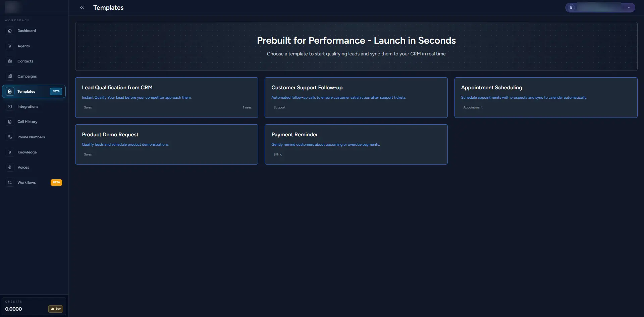Image resolution: width=644 pixels, height=317 pixels.
Task: Click the Dashboard home icon
Action: click(x=10, y=31)
